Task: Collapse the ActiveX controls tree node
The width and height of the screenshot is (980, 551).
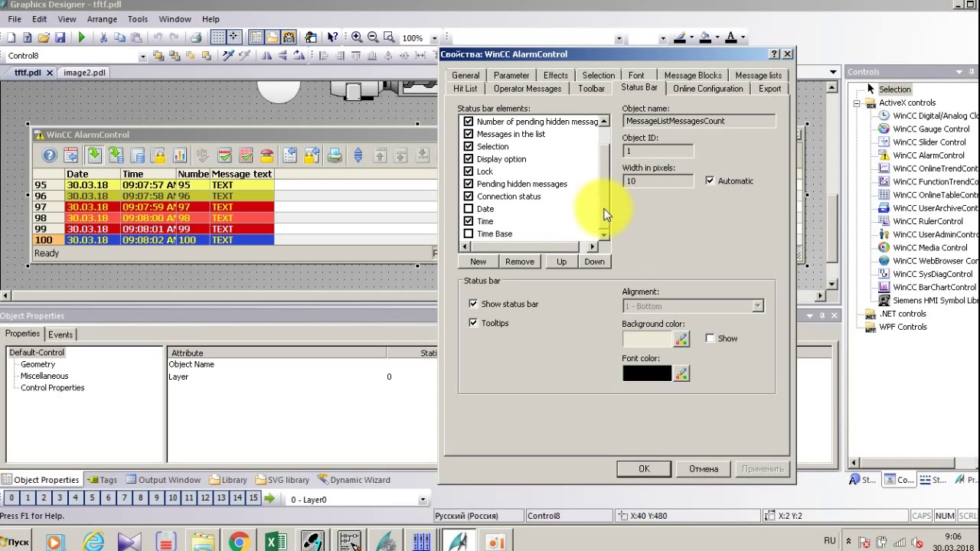Action: tap(857, 103)
